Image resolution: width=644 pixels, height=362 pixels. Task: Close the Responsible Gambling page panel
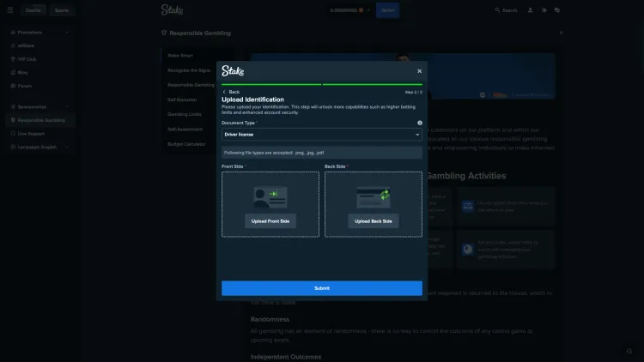(x=561, y=33)
